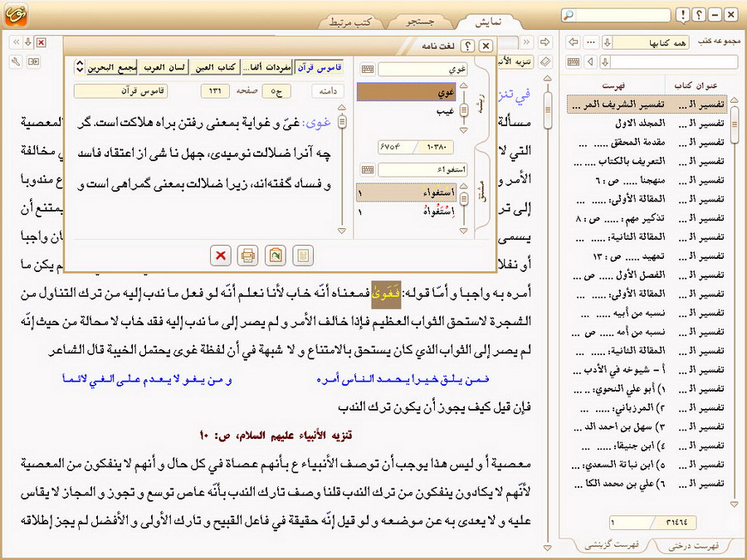The height and width of the screenshot is (560, 747).
Task: Select the لسان العرب dictionary tab
Action: [164, 68]
